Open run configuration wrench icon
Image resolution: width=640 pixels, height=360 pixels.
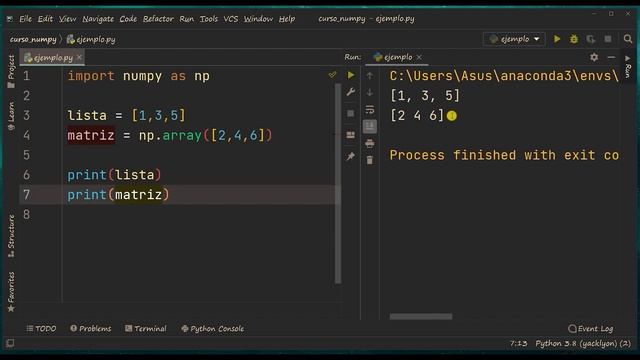[x=351, y=92]
